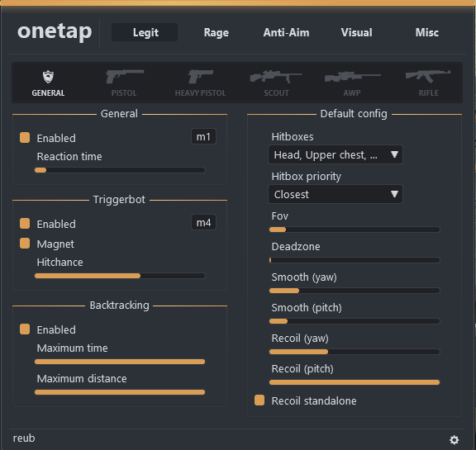Image resolution: width=476 pixels, height=450 pixels.
Task: Select the Scout rifle icon
Action: point(276,77)
